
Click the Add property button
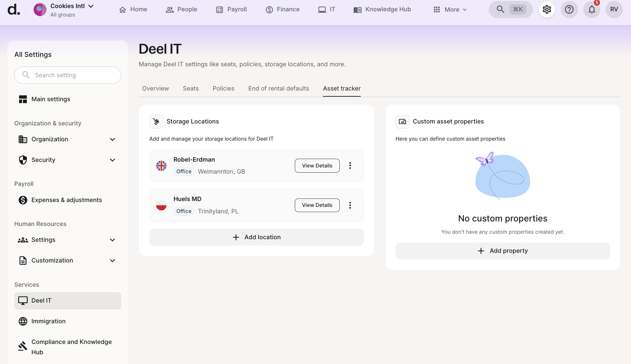tap(502, 251)
